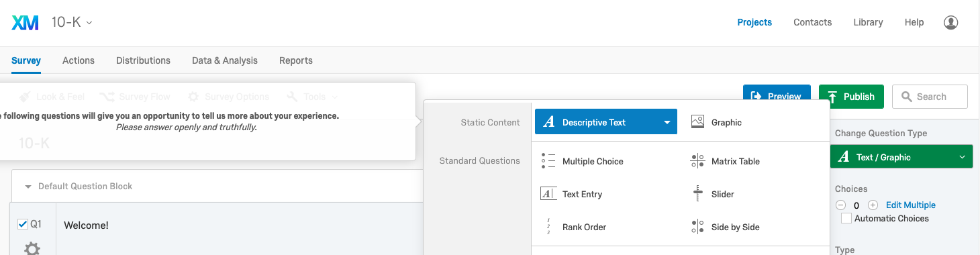Select the Rank Order question type
The width and height of the screenshot is (980, 255).
click(x=574, y=227)
